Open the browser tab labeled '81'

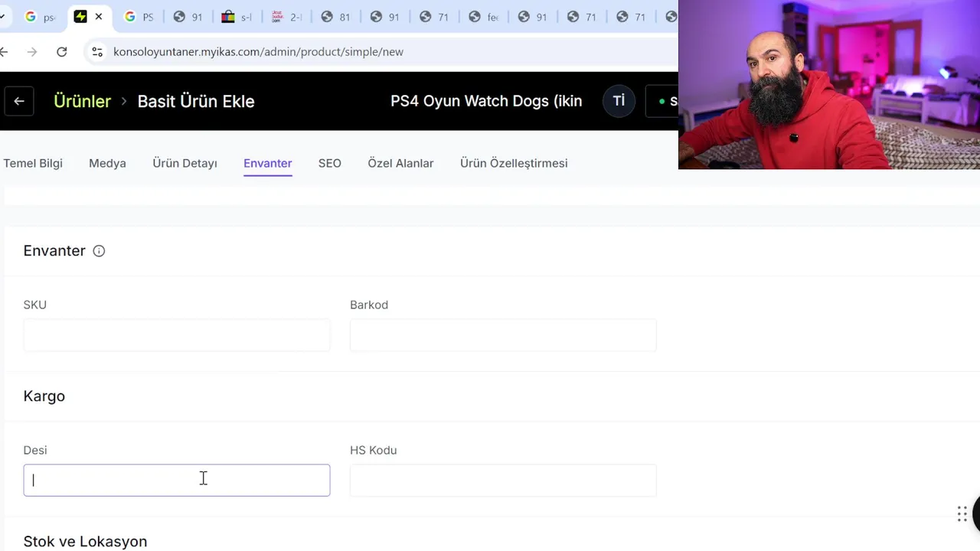click(x=335, y=17)
